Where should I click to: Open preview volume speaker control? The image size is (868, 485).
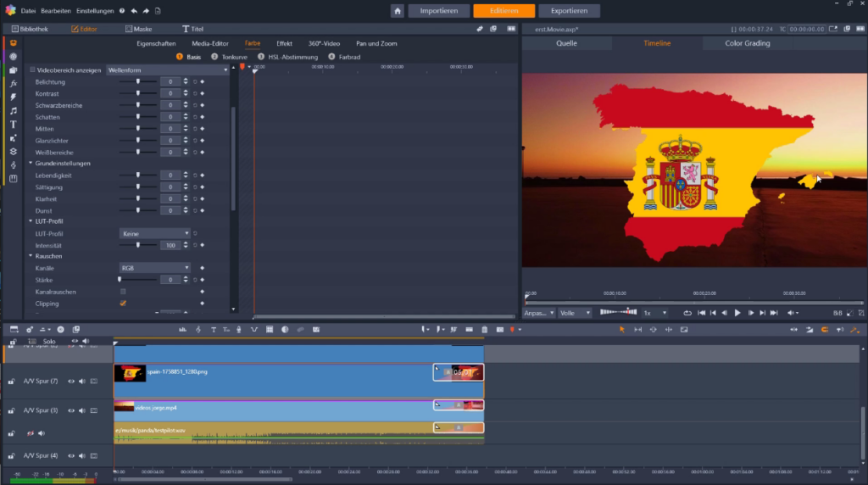click(793, 313)
